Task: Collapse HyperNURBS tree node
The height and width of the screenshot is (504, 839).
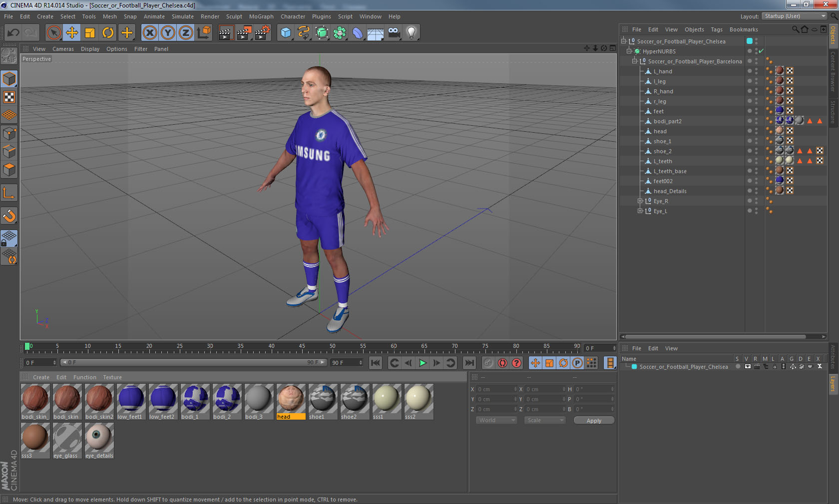Action: pos(629,51)
